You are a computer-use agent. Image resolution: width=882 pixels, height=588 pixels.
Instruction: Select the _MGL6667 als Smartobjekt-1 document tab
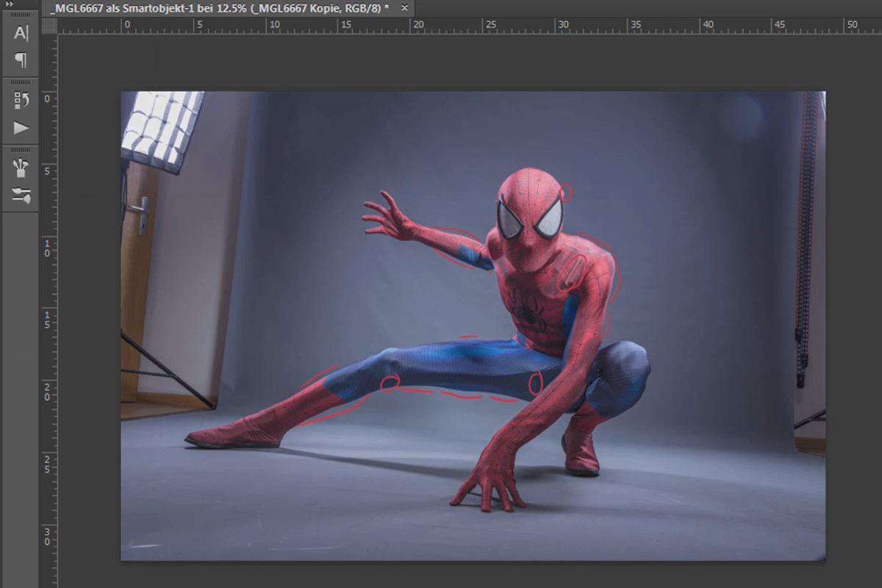(220, 9)
